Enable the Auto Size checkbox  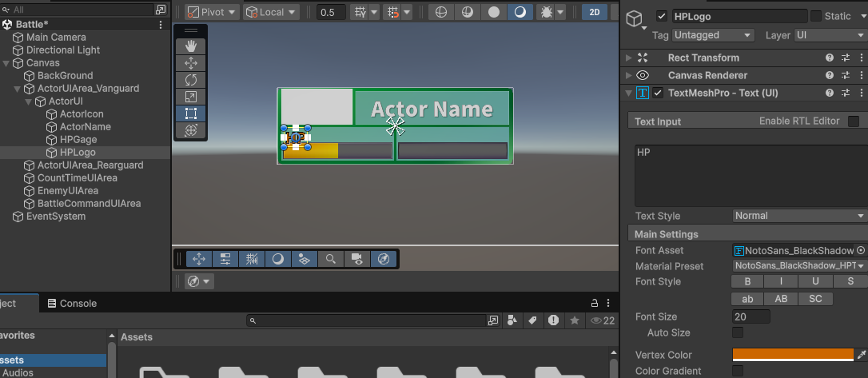(x=738, y=332)
